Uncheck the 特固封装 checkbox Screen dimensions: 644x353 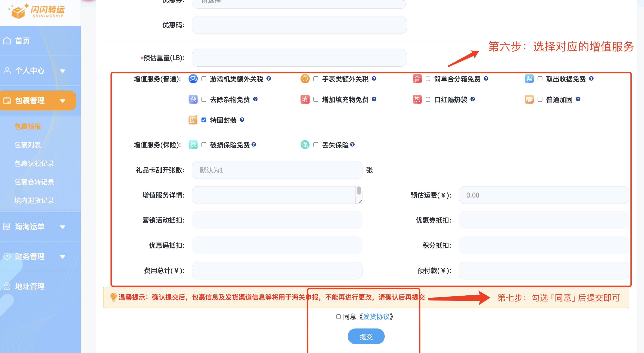click(204, 120)
